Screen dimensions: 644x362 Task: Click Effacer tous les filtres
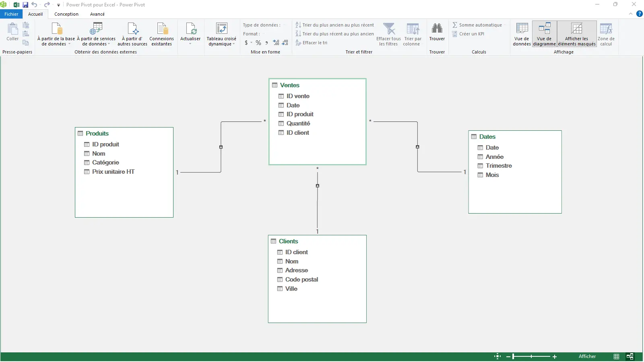388,34
